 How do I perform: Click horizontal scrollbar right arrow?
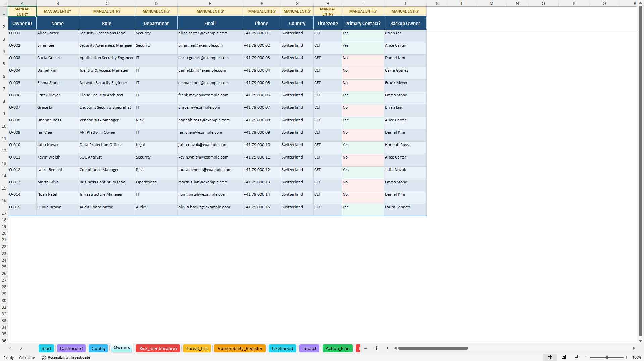point(634,348)
